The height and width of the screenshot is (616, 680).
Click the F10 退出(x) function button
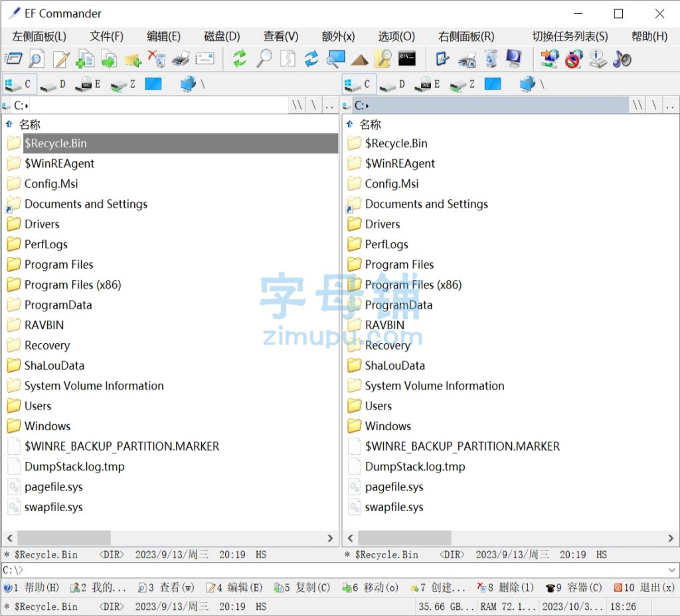point(644,588)
